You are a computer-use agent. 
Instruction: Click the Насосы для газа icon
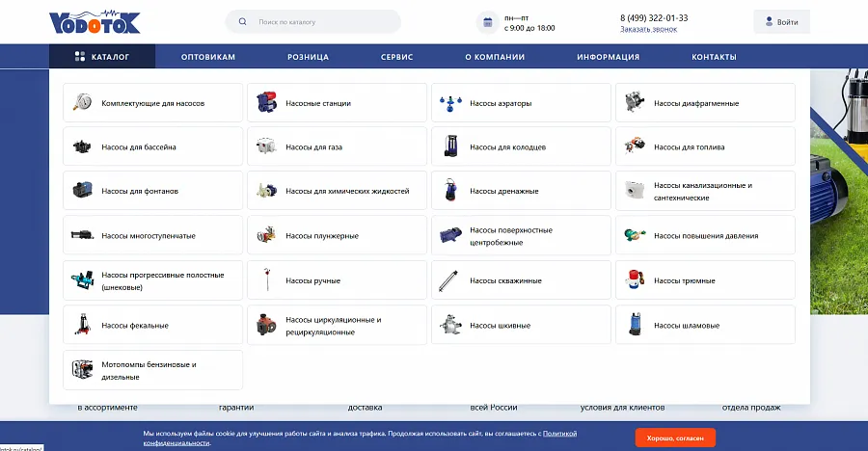[x=266, y=146]
